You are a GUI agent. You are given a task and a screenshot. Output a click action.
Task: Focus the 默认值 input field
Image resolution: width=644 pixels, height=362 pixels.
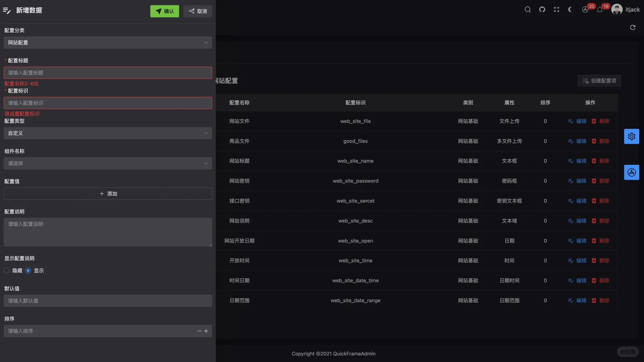tap(108, 301)
